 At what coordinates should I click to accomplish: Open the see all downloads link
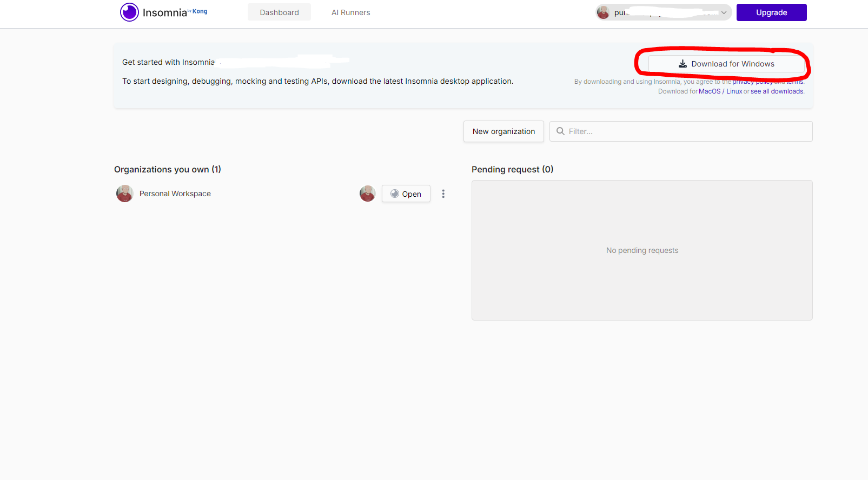(777, 91)
